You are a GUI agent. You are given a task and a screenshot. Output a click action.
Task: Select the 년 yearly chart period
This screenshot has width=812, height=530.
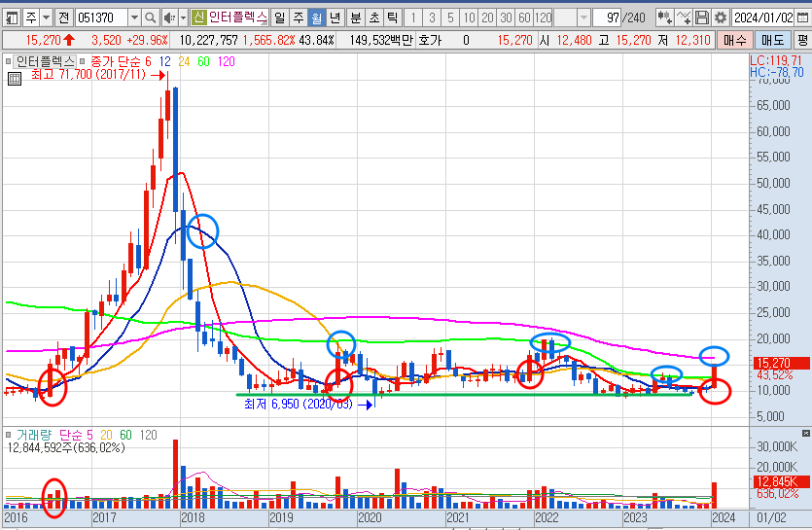tap(335, 18)
